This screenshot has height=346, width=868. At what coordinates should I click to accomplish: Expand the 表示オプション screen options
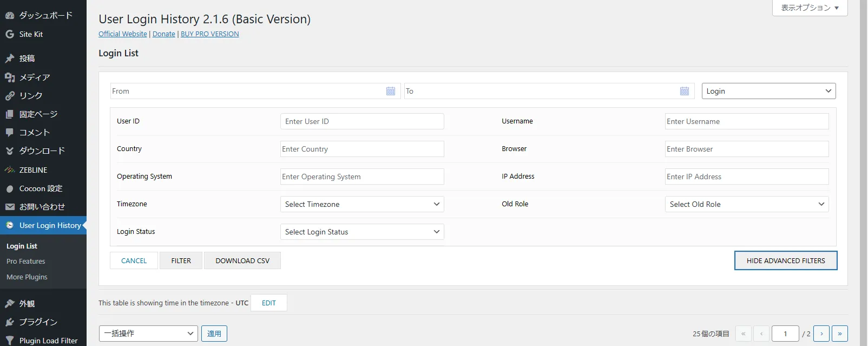pyautogui.click(x=810, y=8)
